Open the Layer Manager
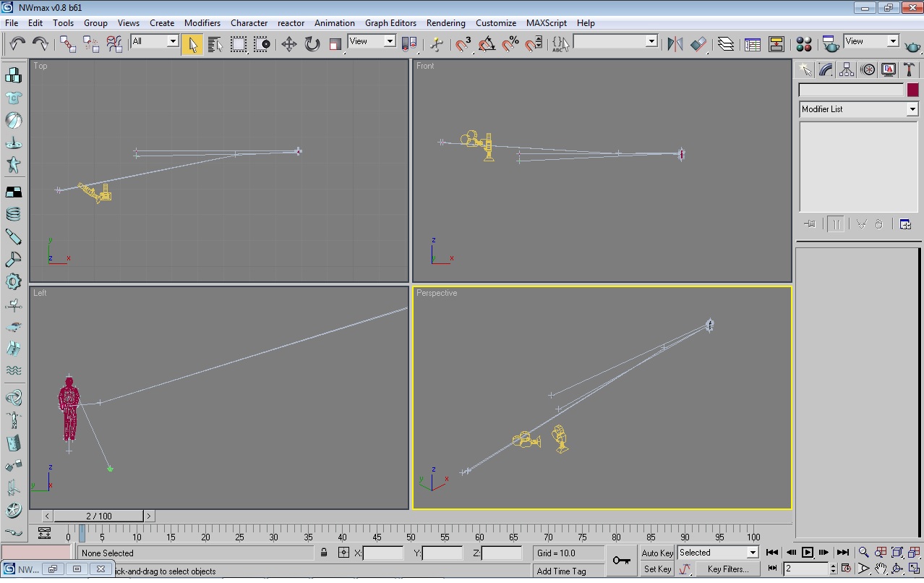This screenshot has width=924, height=583. pos(725,44)
